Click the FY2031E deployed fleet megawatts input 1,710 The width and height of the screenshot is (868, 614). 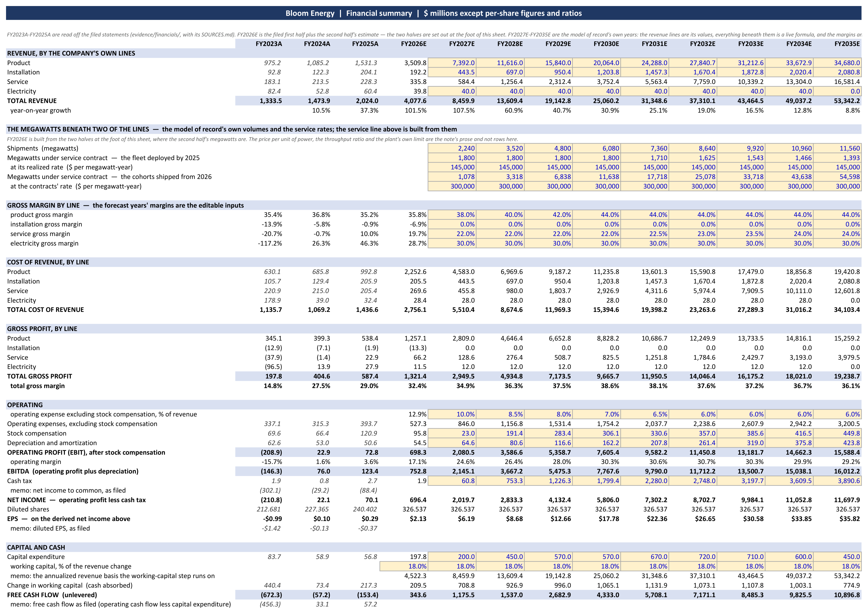point(644,158)
